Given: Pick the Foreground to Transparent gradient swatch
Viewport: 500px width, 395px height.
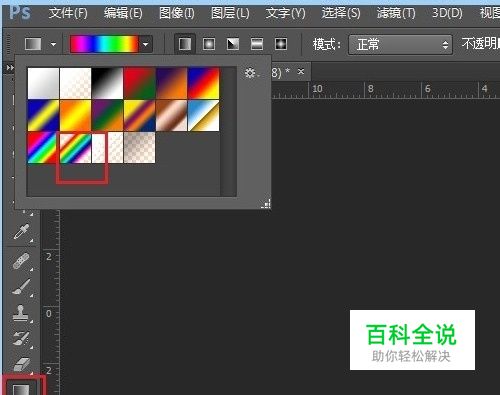Looking at the screenshot, I should [x=75, y=83].
